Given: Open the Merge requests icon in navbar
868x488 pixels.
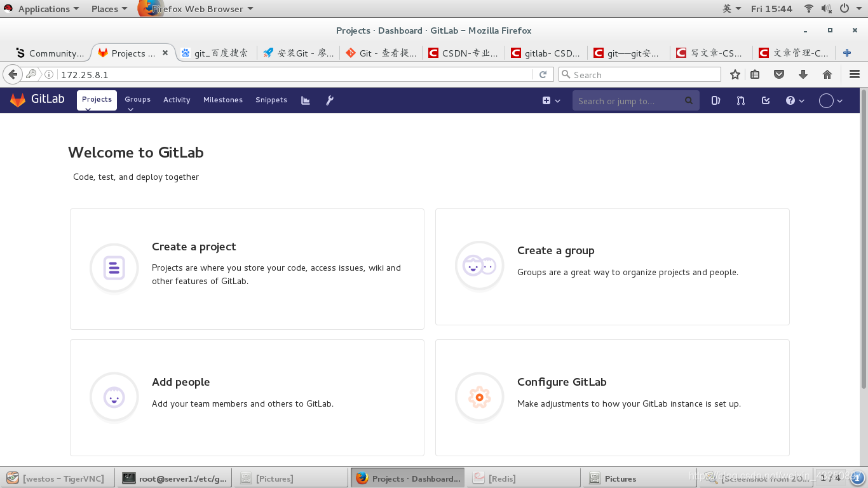Looking at the screenshot, I should 740,100.
